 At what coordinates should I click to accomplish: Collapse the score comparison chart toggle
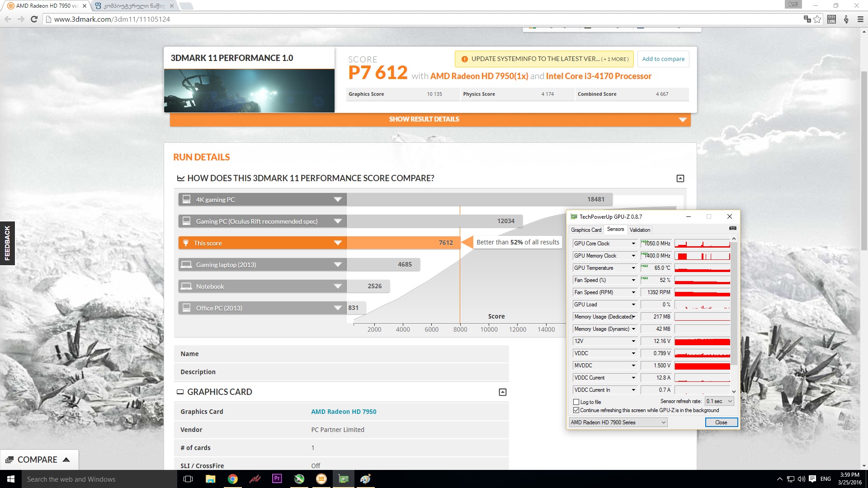680,178
